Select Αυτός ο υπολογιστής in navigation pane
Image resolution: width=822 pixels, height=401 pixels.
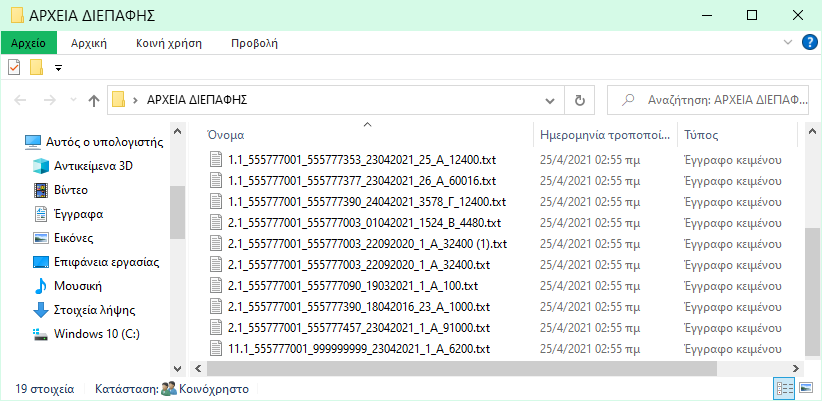tap(104, 142)
